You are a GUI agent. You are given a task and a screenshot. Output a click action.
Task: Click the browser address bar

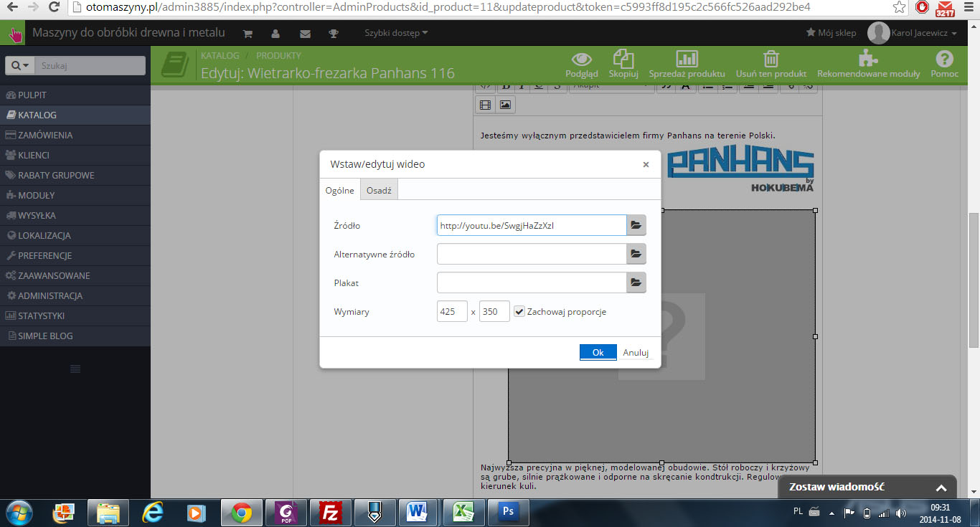[x=481, y=7]
